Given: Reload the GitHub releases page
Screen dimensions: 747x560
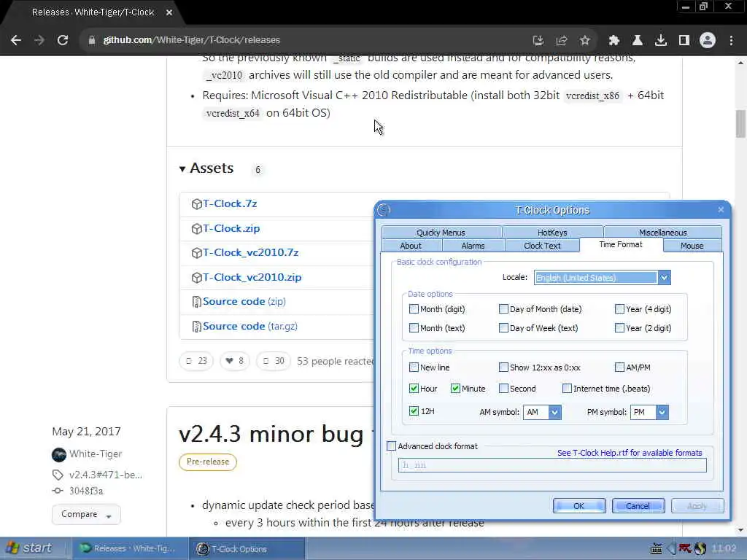Looking at the screenshot, I should click(x=63, y=40).
